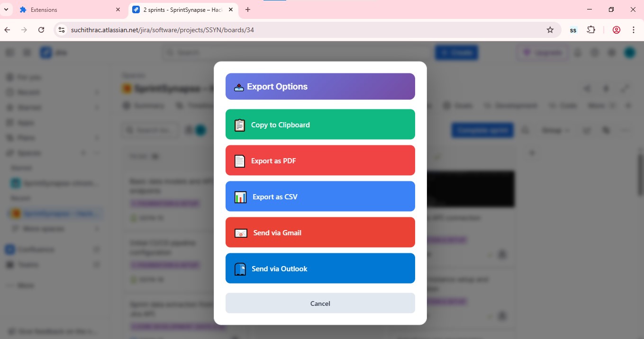Open the tab search dropdown
This screenshot has width=644, height=339.
tap(6, 9)
